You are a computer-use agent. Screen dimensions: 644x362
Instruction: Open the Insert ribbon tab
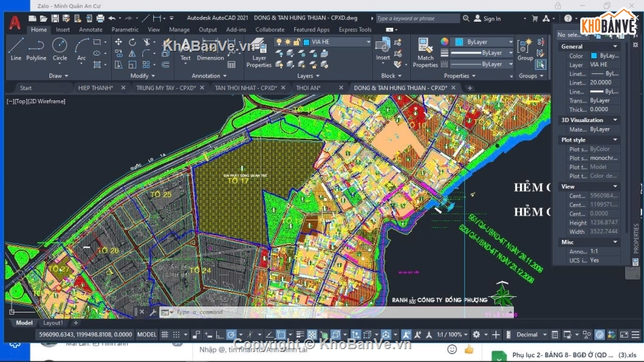click(x=62, y=30)
